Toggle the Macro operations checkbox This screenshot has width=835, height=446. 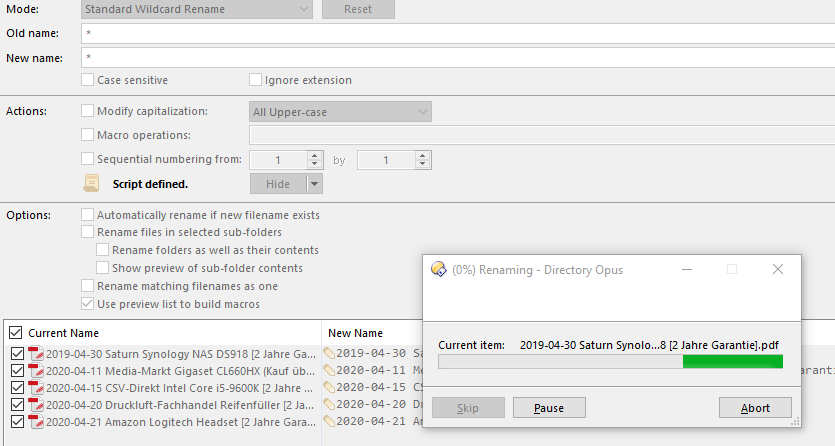87,135
